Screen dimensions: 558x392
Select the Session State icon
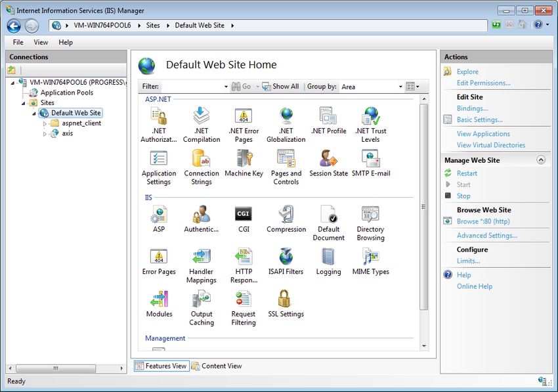point(328,163)
